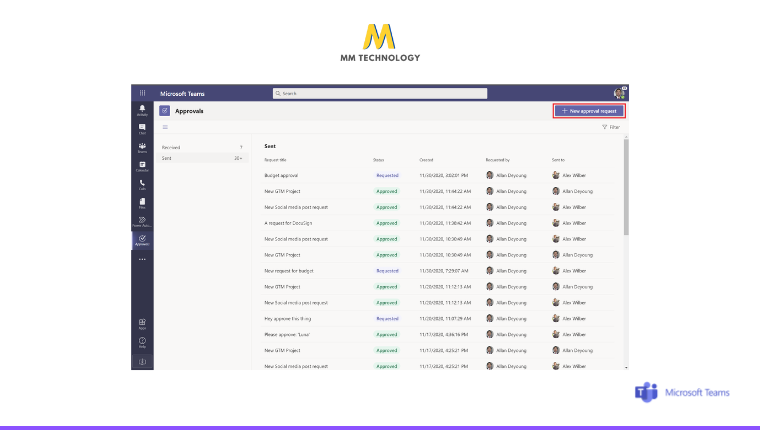This screenshot has height=430, width=760.
Task: Click created time 11:07:29 AM cell
Action: [445, 319]
